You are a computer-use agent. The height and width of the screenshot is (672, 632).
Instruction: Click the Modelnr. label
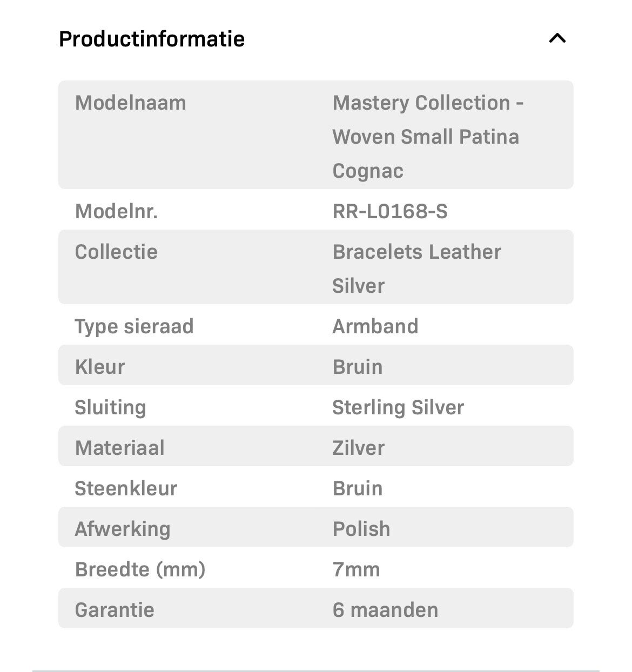tap(116, 211)
